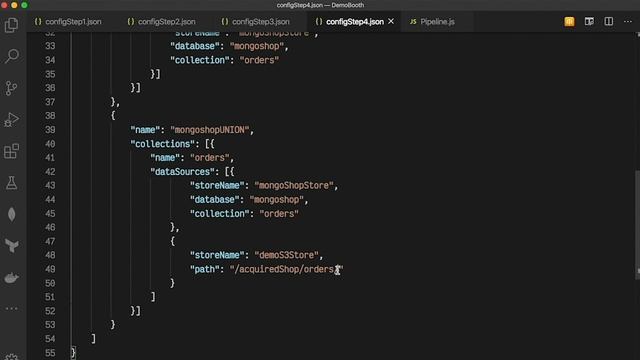This screenshot has height=360, width=640.
Task: Open the bird-shaped extension view in activity bar
Action: point(11,246)
